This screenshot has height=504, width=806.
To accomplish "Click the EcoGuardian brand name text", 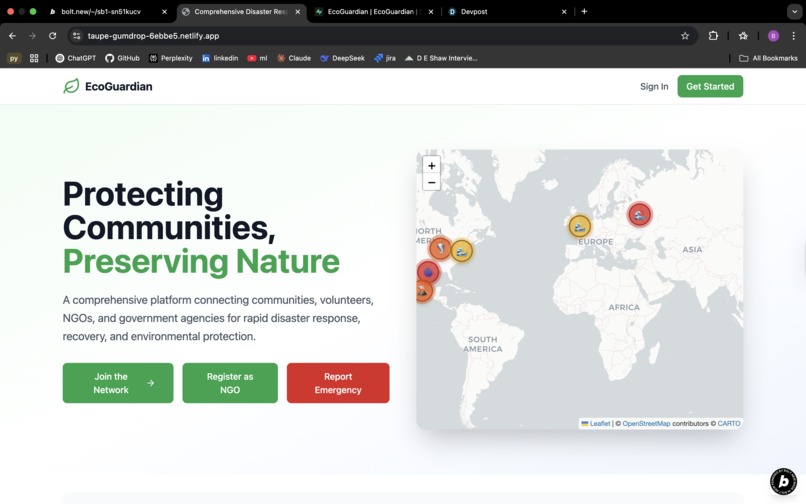I will coord(119,86).
